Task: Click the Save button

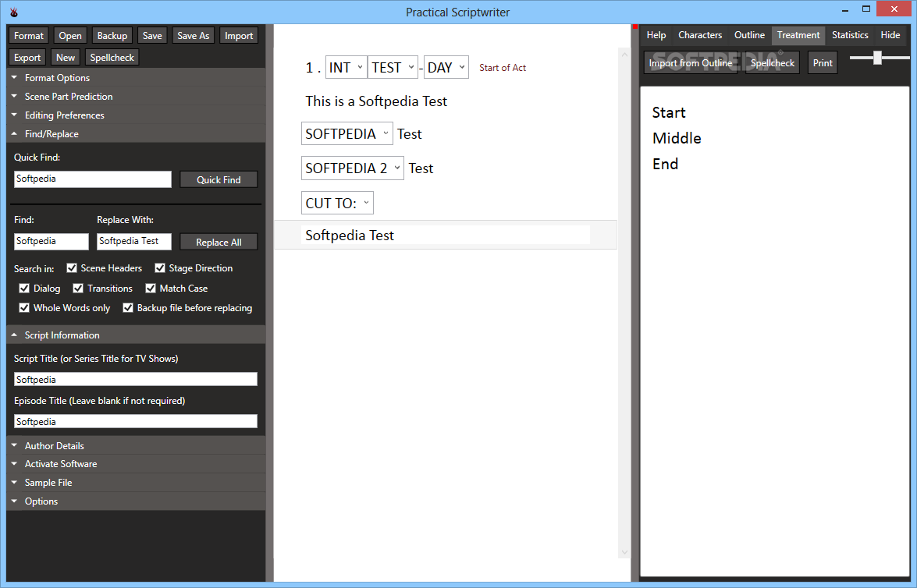Action: [152, 36]
